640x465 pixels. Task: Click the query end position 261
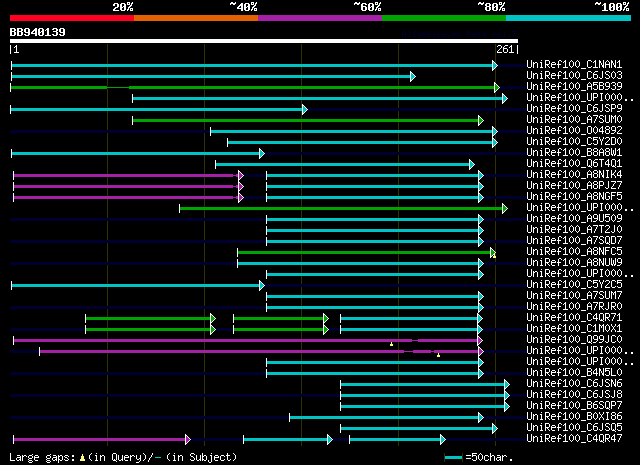pos(505,49)
